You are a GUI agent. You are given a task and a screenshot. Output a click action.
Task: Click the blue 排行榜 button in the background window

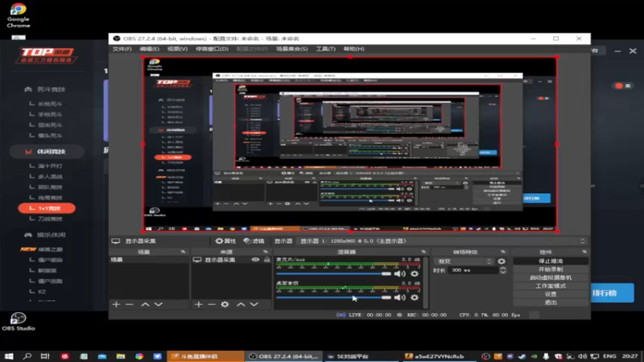click(x=612, y=293)
